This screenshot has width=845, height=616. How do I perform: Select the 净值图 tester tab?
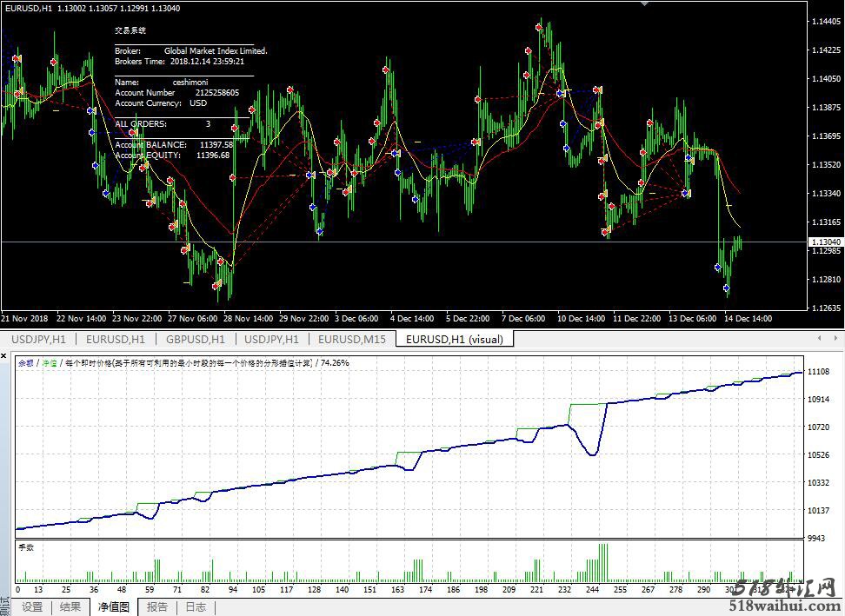114,607
